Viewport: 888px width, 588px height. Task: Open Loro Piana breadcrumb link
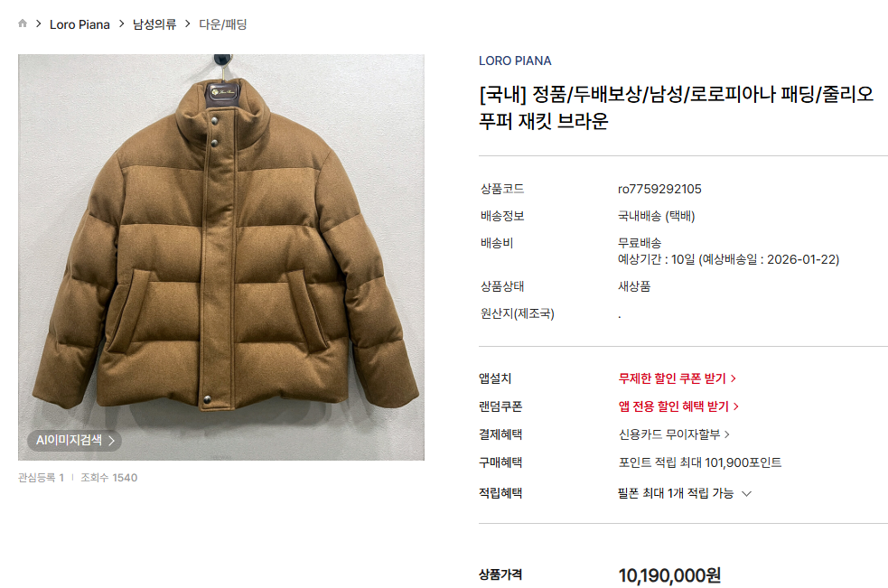click(x=79, y=24)
